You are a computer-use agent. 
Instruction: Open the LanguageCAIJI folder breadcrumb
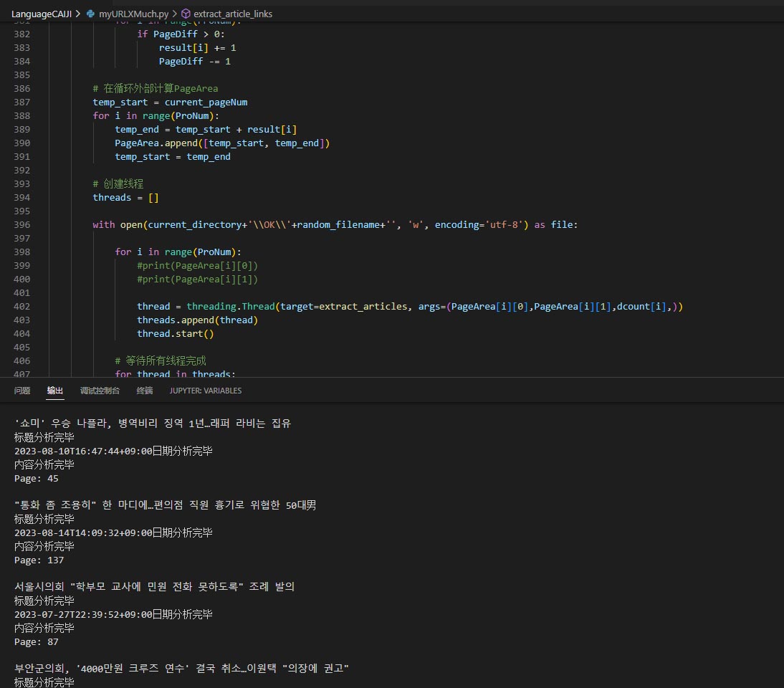tap(41, 14)
